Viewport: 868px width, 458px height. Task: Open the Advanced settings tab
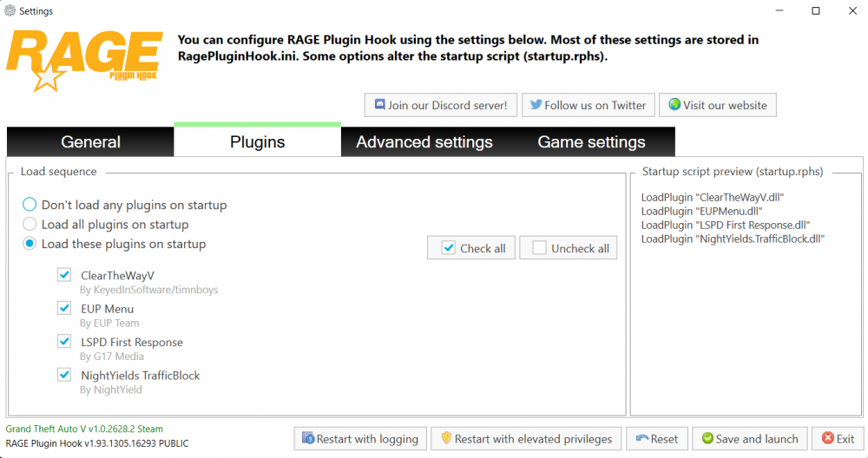click(424, 141)
